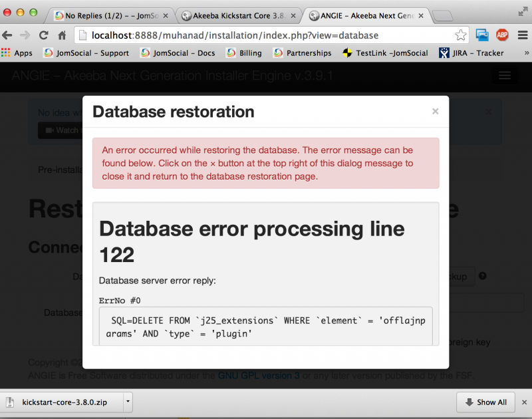Viewport: 532px width, 419px height.
Task: Click the browser forward arrow
Action: click(25, 35)
